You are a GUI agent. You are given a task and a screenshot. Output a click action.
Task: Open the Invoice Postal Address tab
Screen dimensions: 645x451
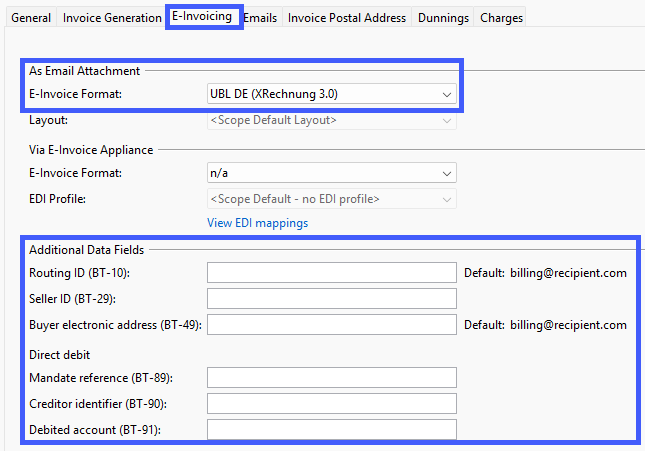click(x=347, y=18)
